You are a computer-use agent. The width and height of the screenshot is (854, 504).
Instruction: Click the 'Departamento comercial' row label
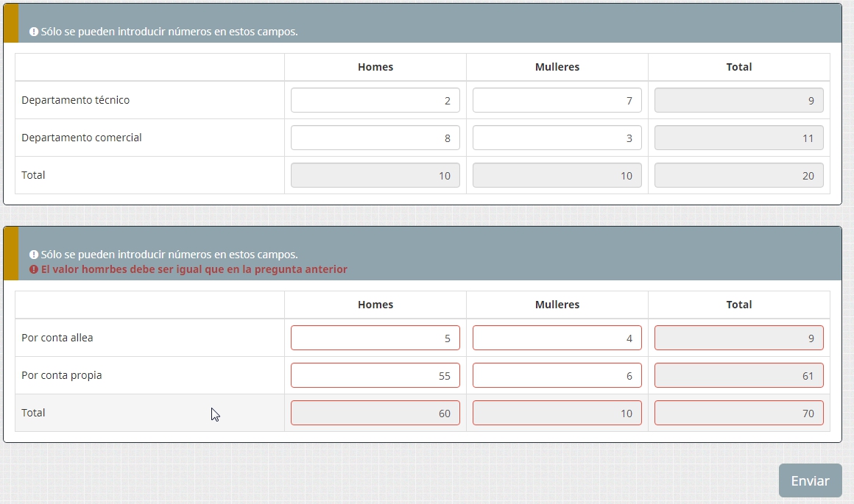(x=82, y=138)
